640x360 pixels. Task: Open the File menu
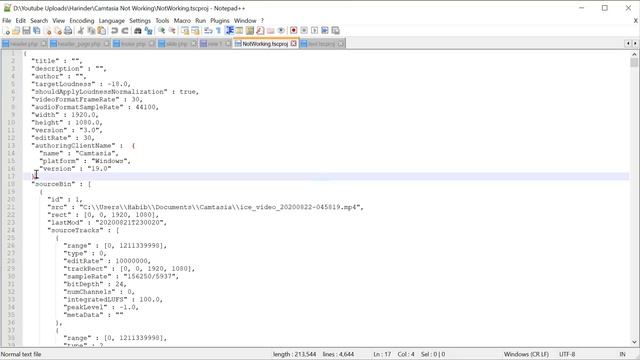pos(7,20)
